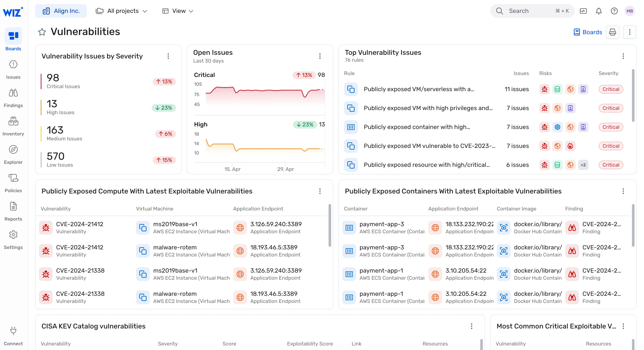Open the Connect plug icon
The image size is (644, 350).
(13, 331)
